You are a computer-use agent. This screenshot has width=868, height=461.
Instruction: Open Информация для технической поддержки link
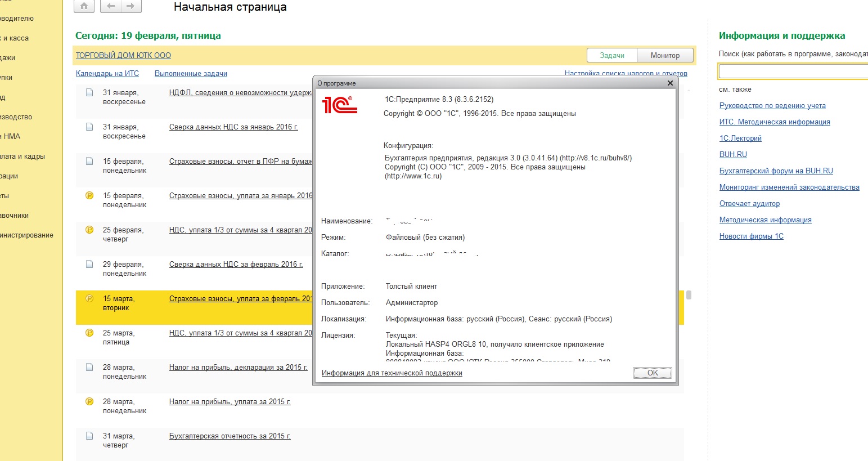click(x=392, y=373)
